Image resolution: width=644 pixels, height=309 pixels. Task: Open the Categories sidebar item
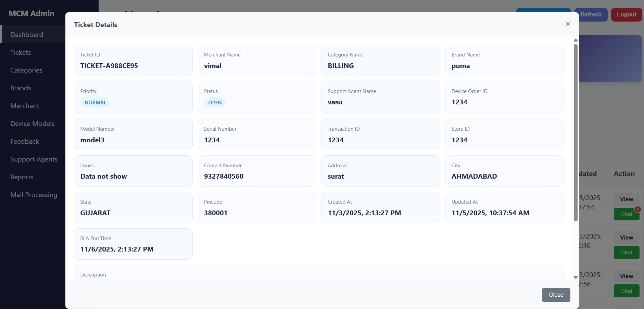26,70
